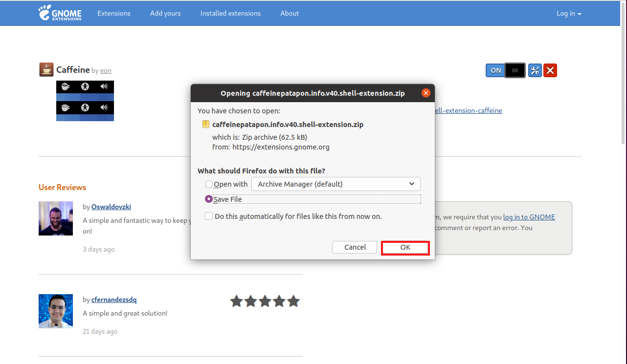Click 'What should Firefox do with this file?' label
Viewport: 627px width, 364px height.
point(261,171)
